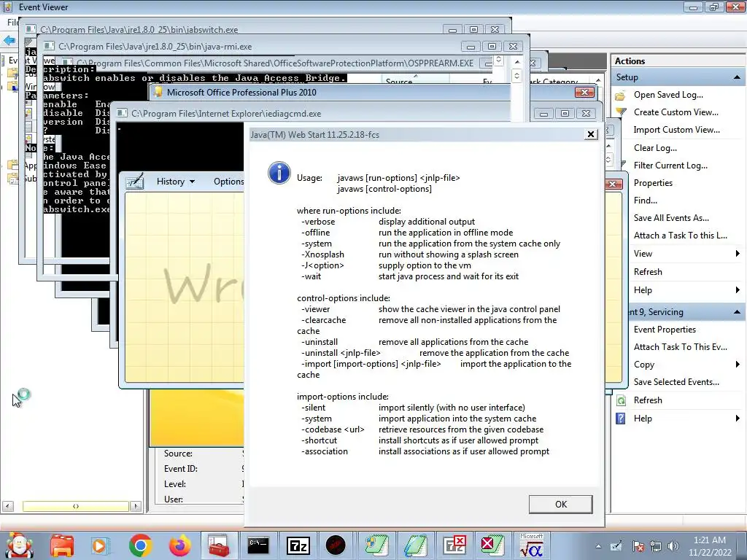
Task: Click the blue back arrow in Event Viewer
Action: pos(9,41)
